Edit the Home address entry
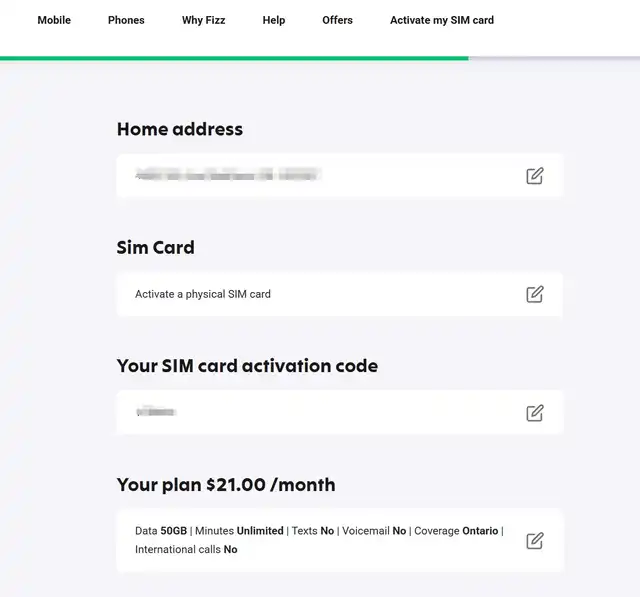The image size is (640, 597). coord(535,176)
